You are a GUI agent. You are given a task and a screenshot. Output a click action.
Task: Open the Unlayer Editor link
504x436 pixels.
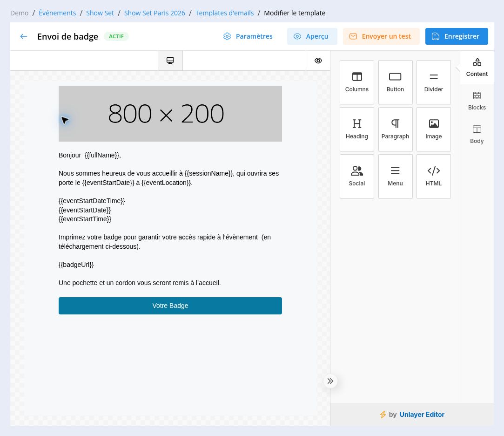pyautogui.click(x=422, y=415)
